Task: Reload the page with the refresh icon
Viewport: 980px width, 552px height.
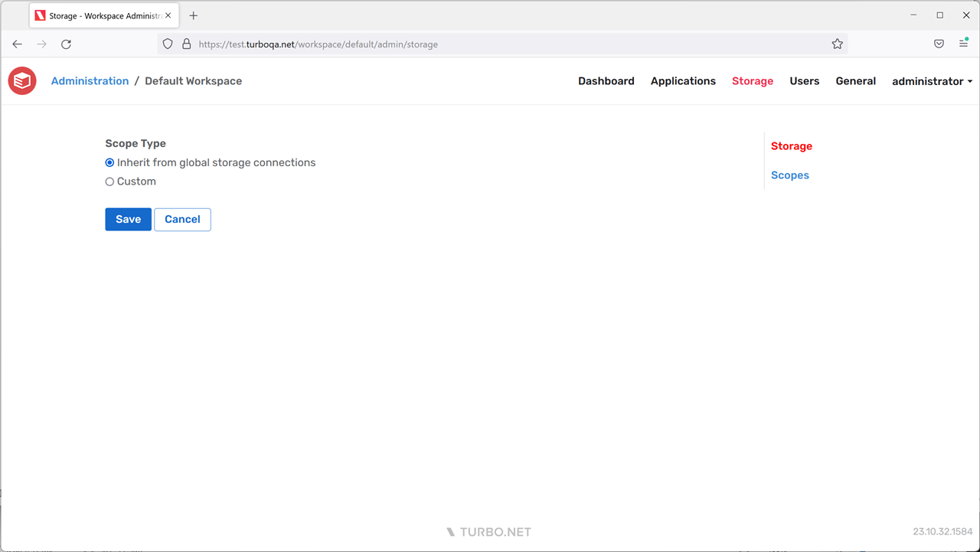Action: point(66,44)
